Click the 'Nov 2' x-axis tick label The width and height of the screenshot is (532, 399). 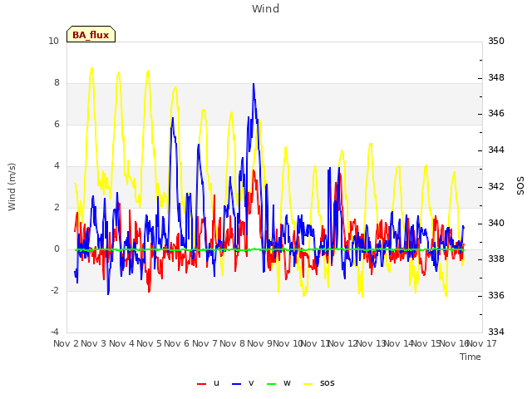pos(66,343)
